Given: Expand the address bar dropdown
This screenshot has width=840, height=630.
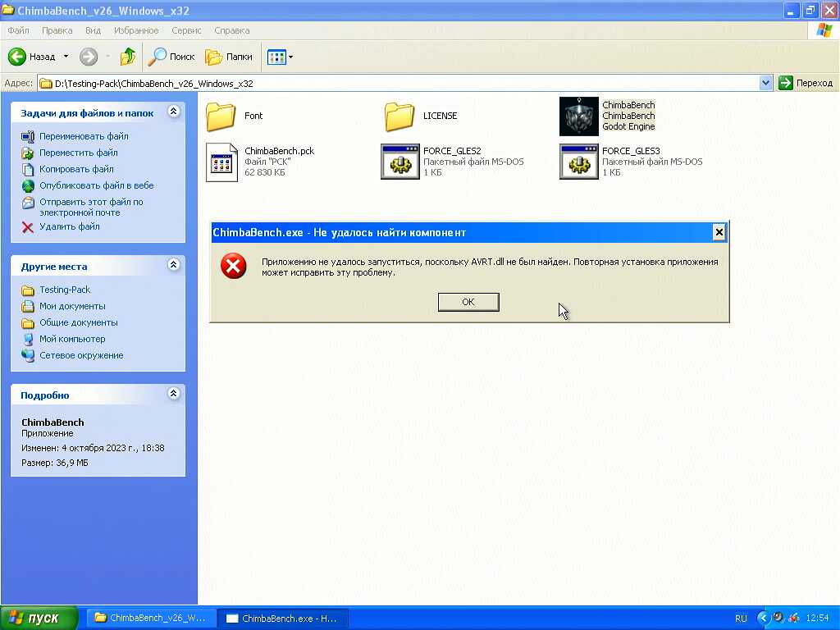Looking at the screenshot, I should [x=765, y=83].
